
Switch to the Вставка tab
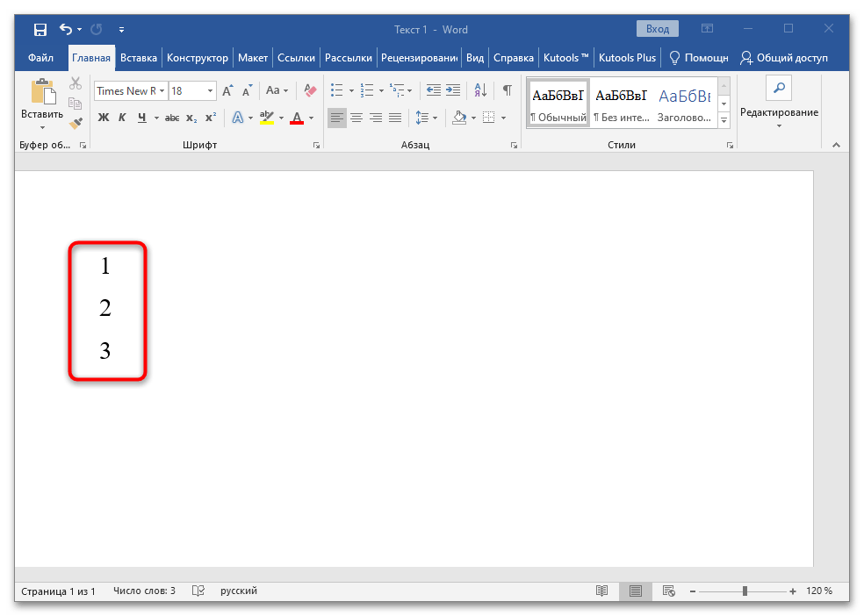(139, 58)
